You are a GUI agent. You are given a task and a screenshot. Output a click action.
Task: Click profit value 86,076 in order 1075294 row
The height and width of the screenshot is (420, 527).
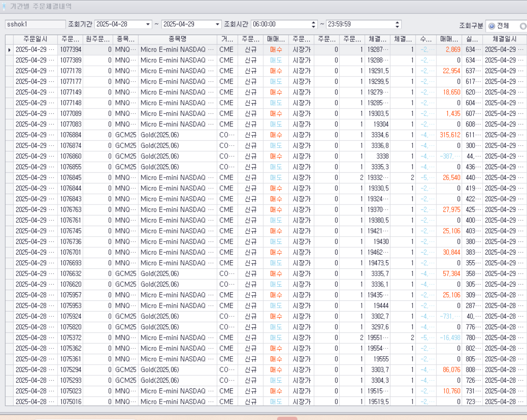click(x=451, y=370)
